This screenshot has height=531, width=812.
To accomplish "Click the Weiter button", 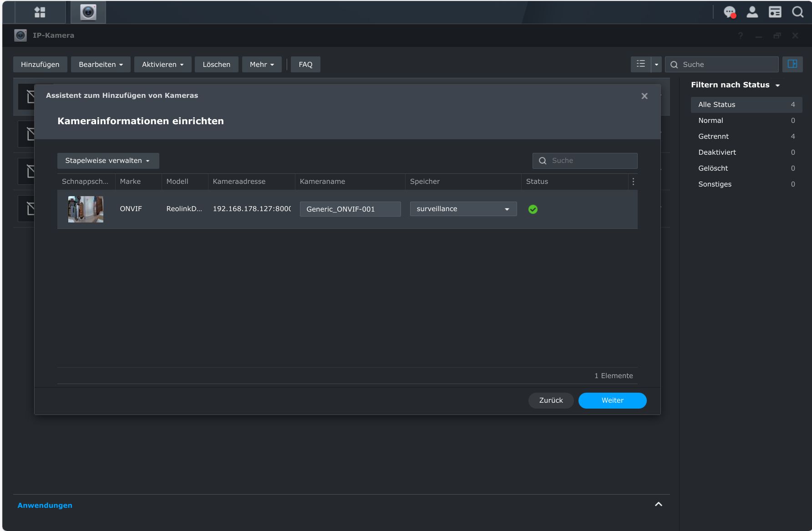I will (612, 400).
